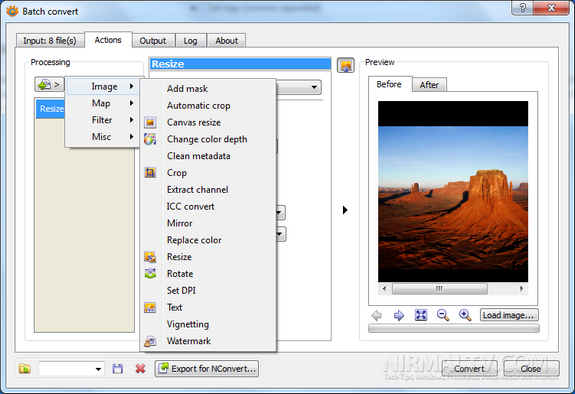Choose Change color depth menu item
The image size is (575, 394).
coord(208,139)
